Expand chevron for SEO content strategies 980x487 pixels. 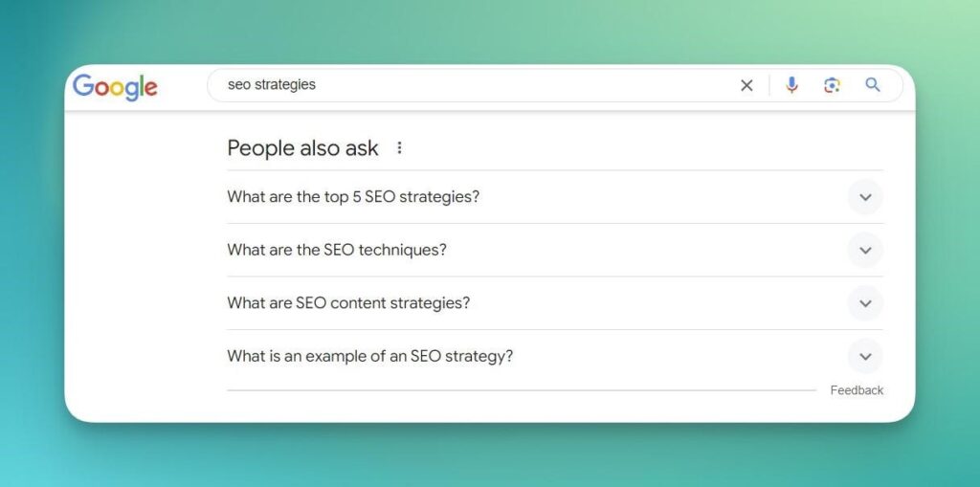pyautogui.click(x=865, y=303)
